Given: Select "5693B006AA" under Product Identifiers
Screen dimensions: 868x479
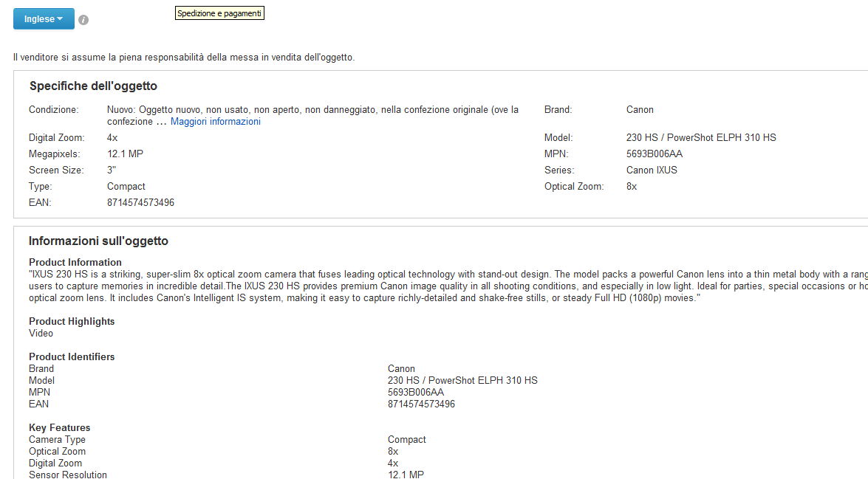Looking at the screenshot, I should click(416, 392).
